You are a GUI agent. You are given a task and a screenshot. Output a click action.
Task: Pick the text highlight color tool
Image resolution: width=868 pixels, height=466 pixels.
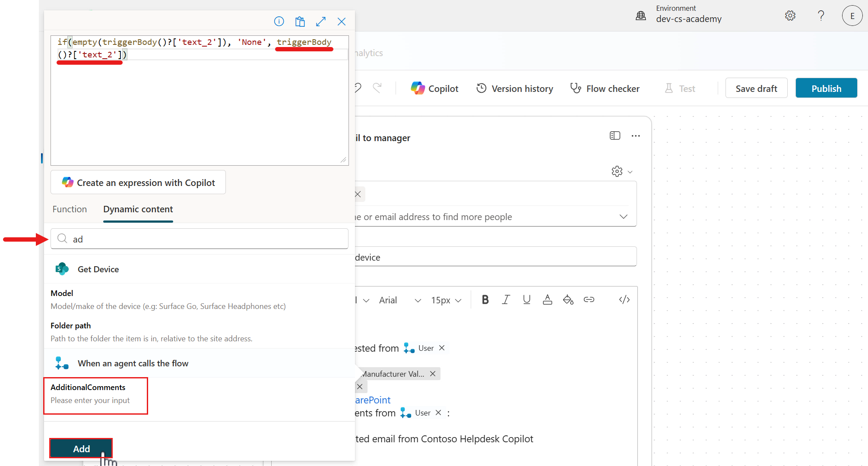[568, 299]
